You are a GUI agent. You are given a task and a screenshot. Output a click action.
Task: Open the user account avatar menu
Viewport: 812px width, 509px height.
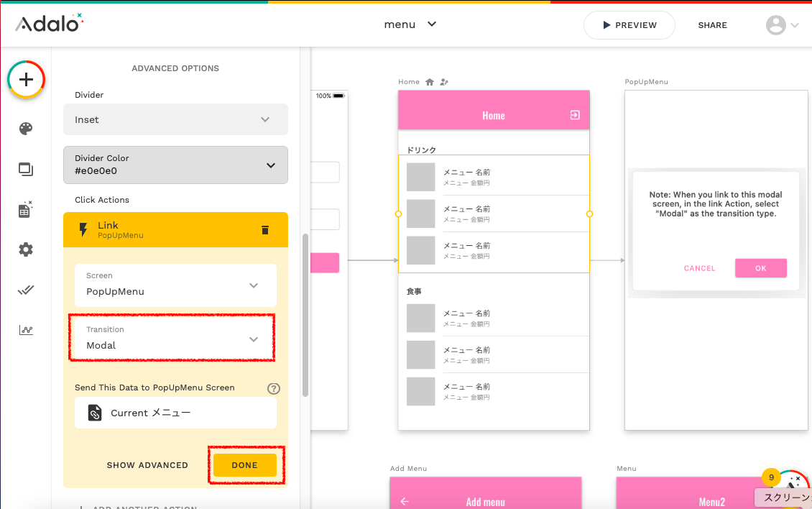click(x=776, y=25)
